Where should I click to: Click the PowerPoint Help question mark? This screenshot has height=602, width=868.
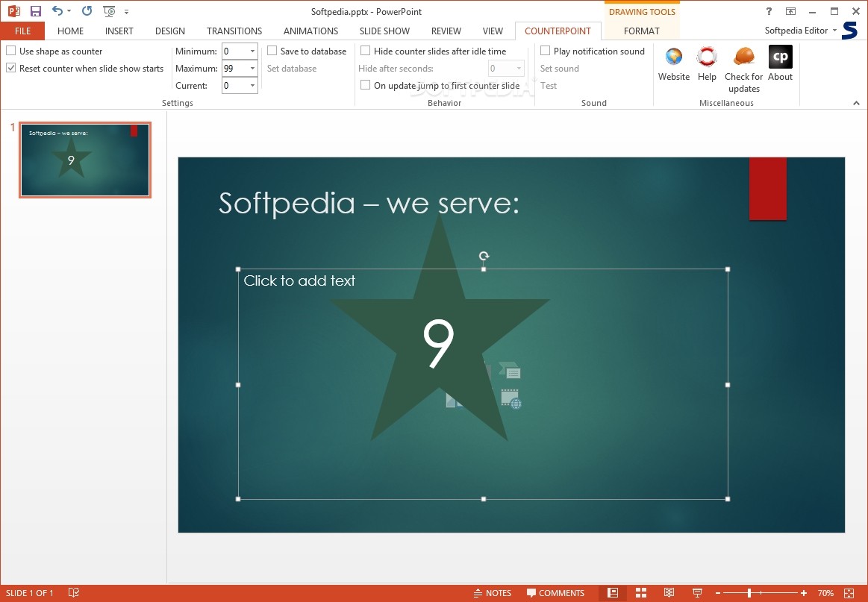coord(768,11)
